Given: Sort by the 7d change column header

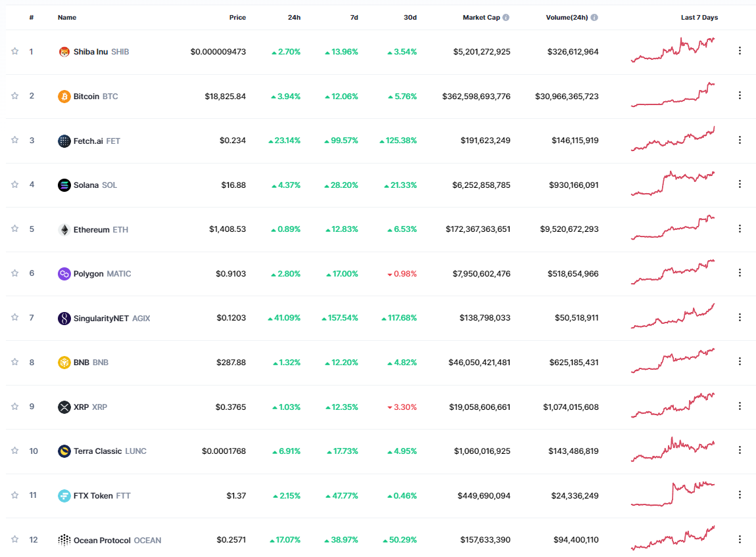Looking at the screenshot, I should (354, 18).
